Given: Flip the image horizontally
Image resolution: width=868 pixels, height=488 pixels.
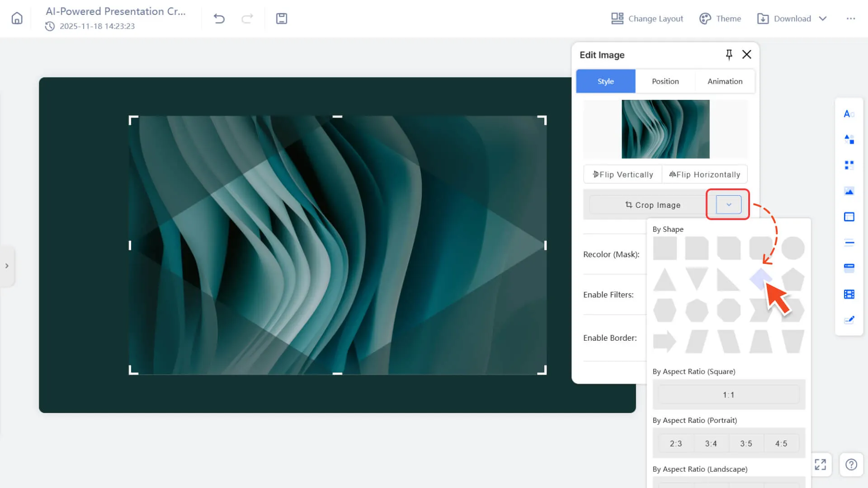Looking at the screenshot, I should click(x=705, y=174).
